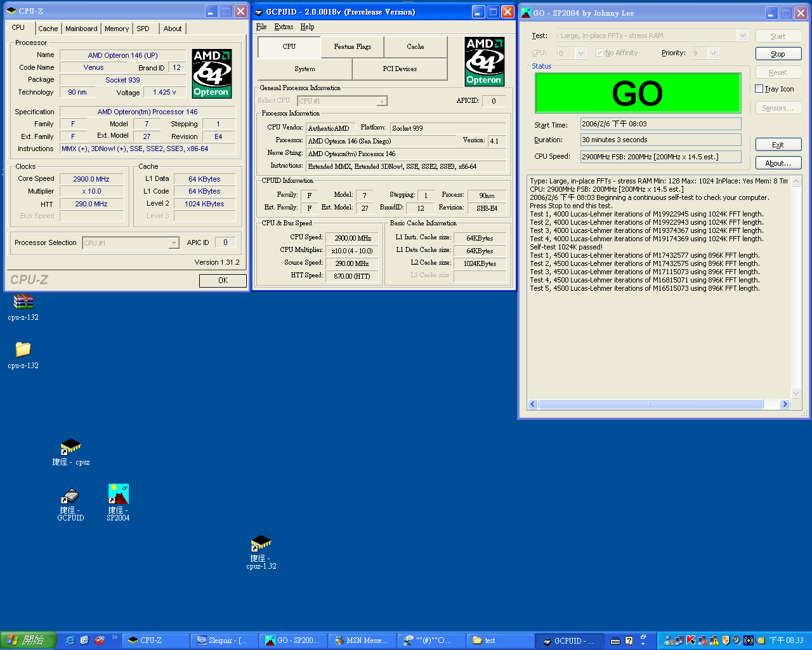Click the Start Time field in SP2004
This screenshot has width=812, height=650.
[x=660, y=124]
